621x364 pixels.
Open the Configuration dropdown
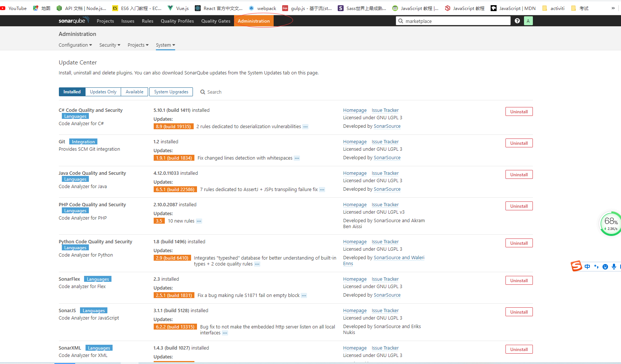tap(75, 45)
